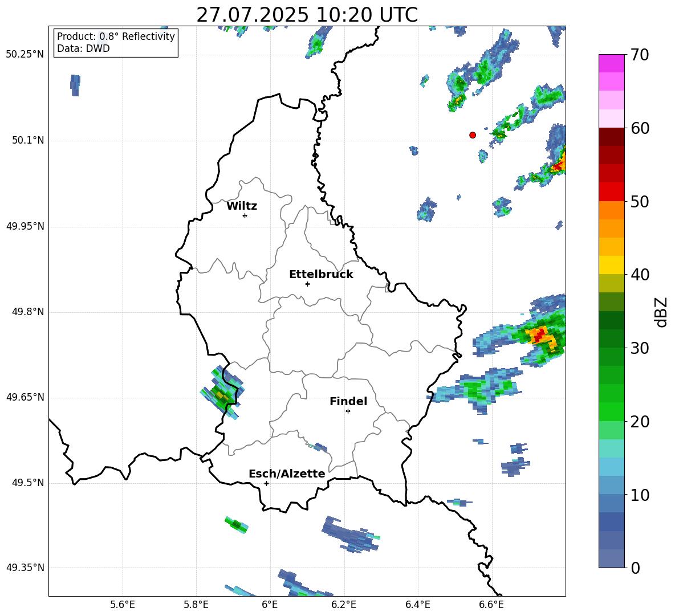The image size is (675, 616).
Task: Click the colorbar tick label 60
Action: coord(640,128)
